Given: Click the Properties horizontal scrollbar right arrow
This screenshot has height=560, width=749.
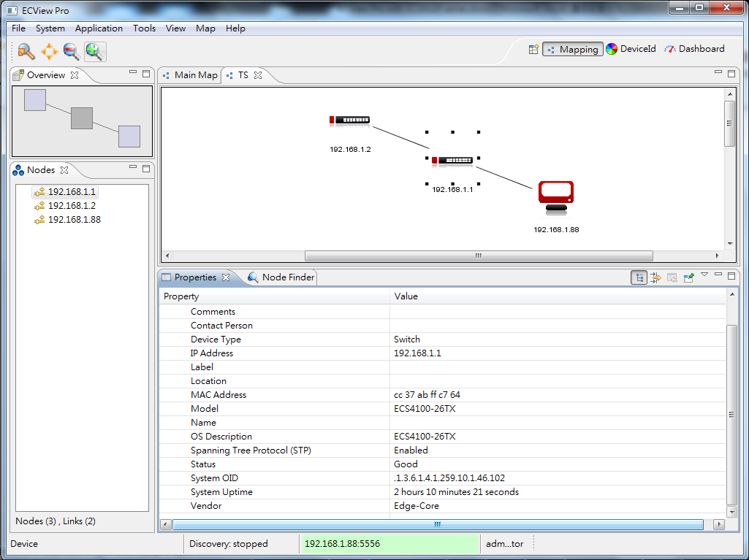Looking at the screenshot, I should [719, 525].
